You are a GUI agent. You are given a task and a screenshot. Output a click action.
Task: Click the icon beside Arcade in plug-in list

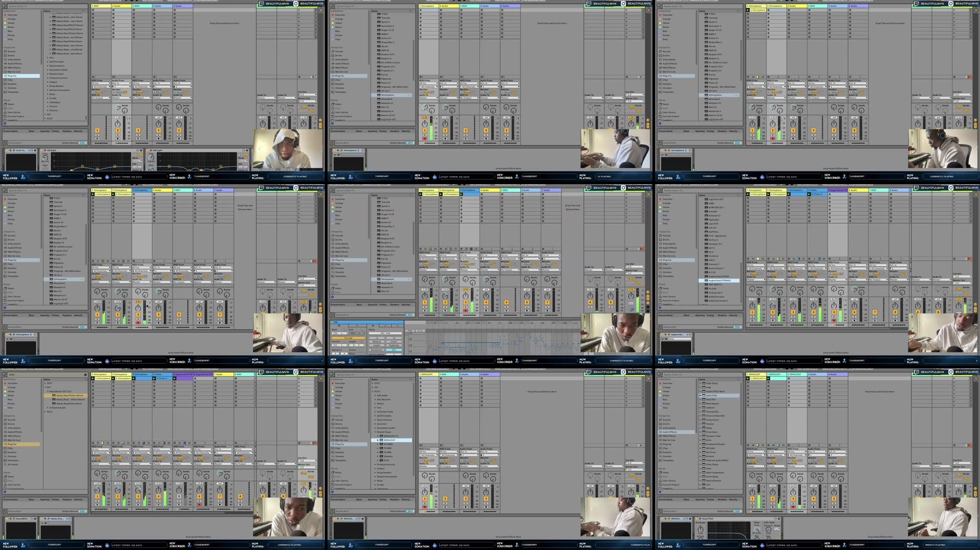(x=706, y=289)
